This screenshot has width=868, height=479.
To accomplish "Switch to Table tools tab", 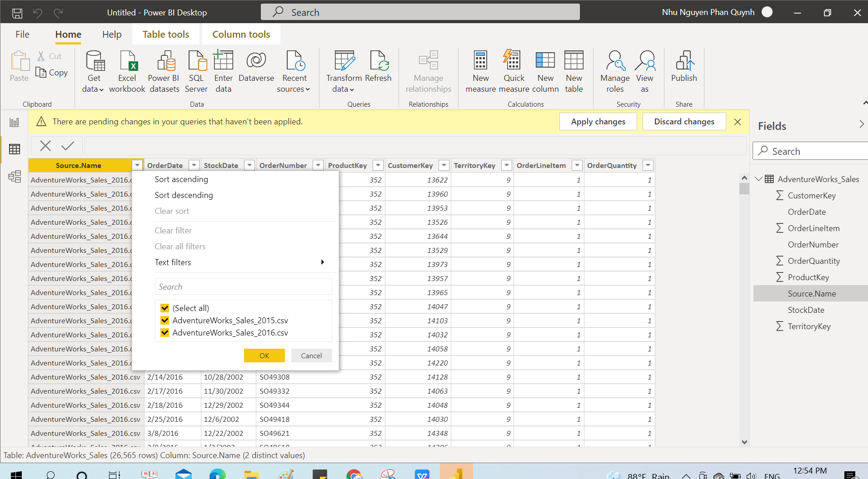I will [x=166, y=34].
